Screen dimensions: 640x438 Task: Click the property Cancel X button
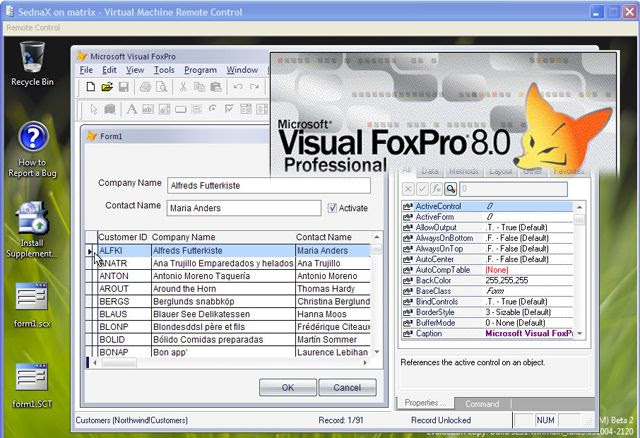408,189
